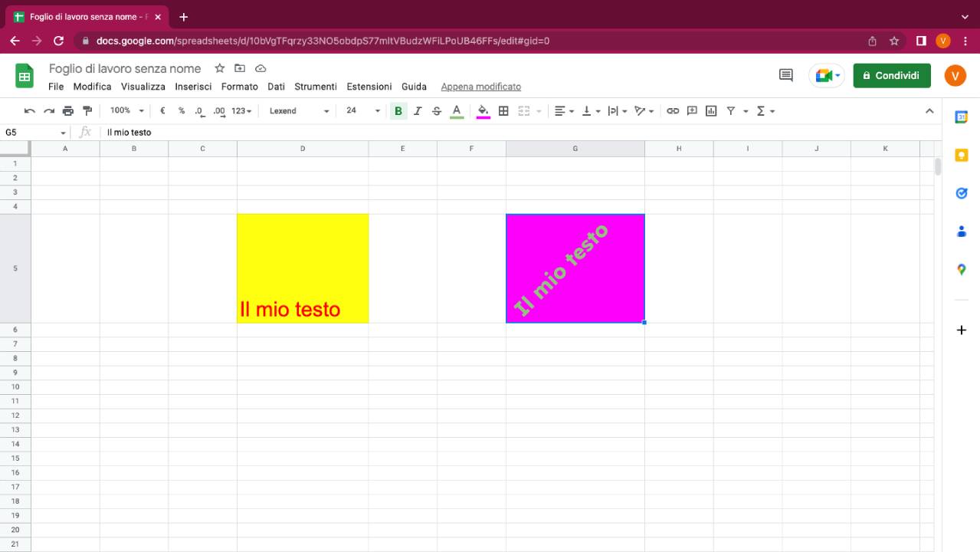Open the Dati menu
980x552 pixels.
point(276,87)
